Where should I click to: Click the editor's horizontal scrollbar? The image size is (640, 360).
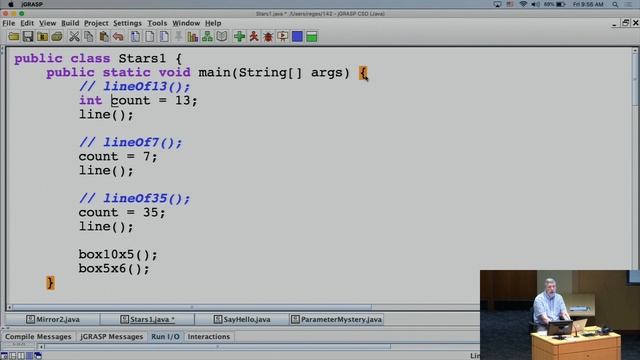click(x=192, y=307)
